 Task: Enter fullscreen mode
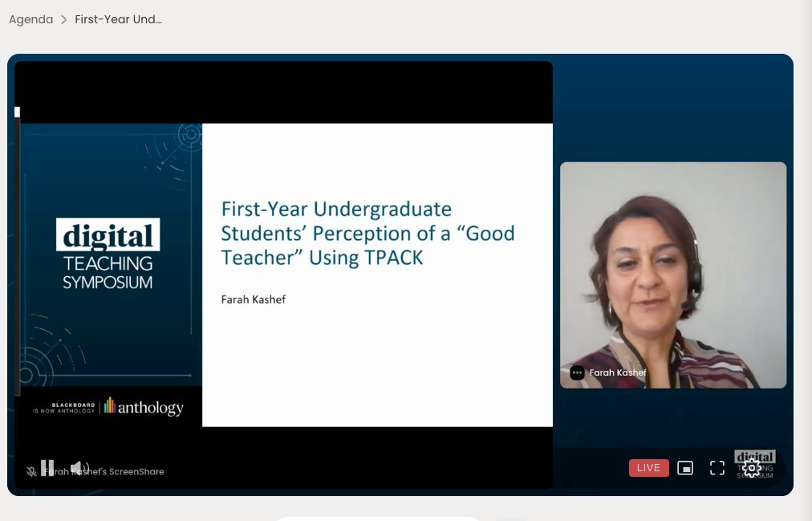pyautogui.click(x=717, y=468)
